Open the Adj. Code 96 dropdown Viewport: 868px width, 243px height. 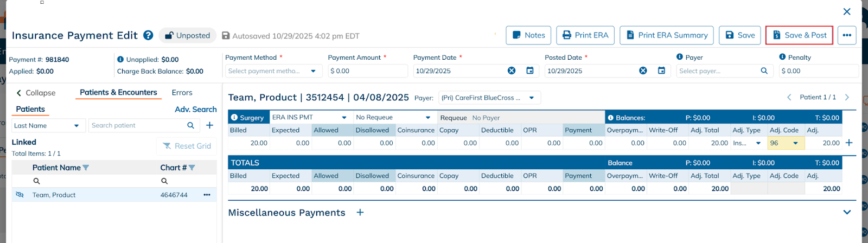click(x=795, y=143)
